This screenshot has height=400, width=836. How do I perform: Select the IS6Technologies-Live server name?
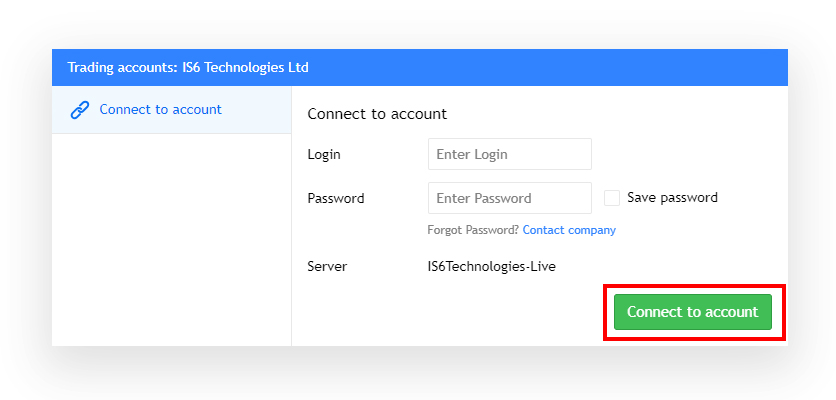[x=492, y=266]
